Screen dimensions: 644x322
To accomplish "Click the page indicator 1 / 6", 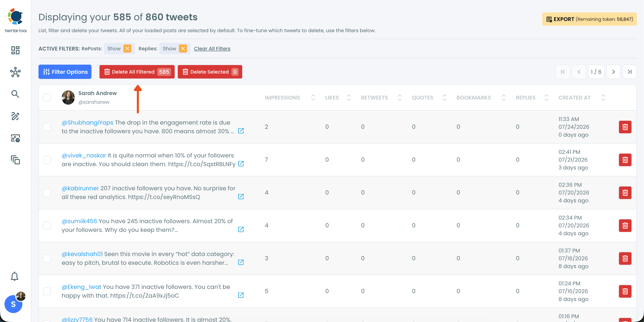I will 596,72.
